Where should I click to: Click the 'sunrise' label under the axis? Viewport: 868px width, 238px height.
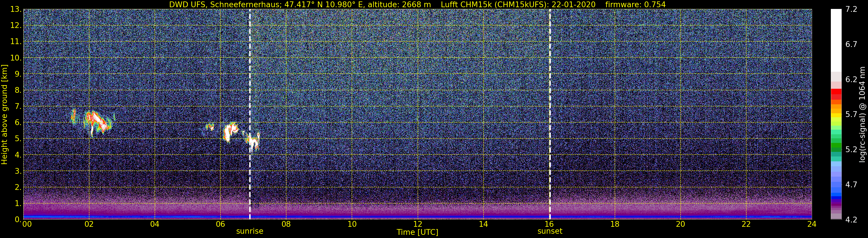[250, 231]
